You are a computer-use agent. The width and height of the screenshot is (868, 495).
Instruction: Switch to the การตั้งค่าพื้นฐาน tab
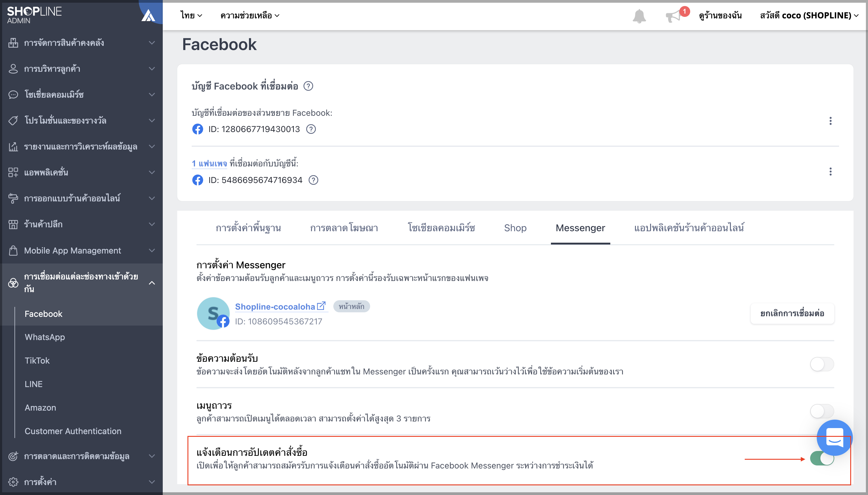[x=248, y=228]
